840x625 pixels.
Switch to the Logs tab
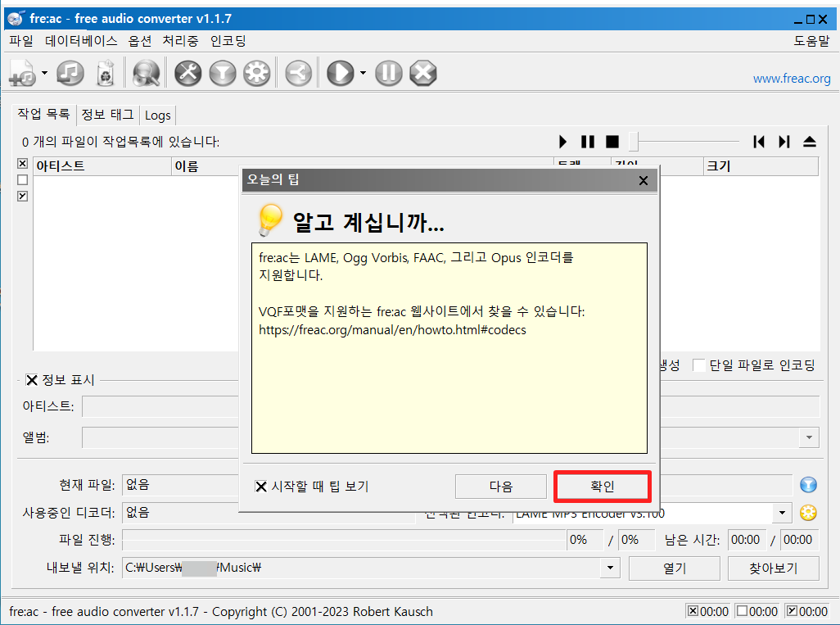(157, 115)
